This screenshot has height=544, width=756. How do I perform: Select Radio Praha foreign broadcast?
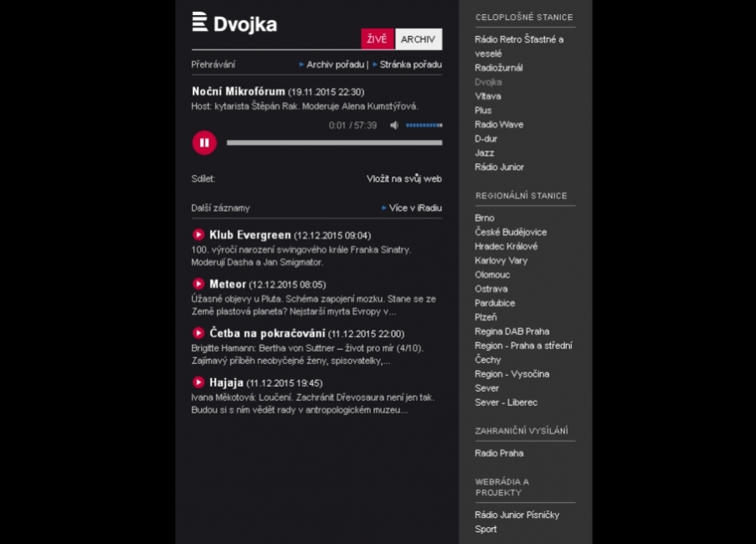[499, 453]
